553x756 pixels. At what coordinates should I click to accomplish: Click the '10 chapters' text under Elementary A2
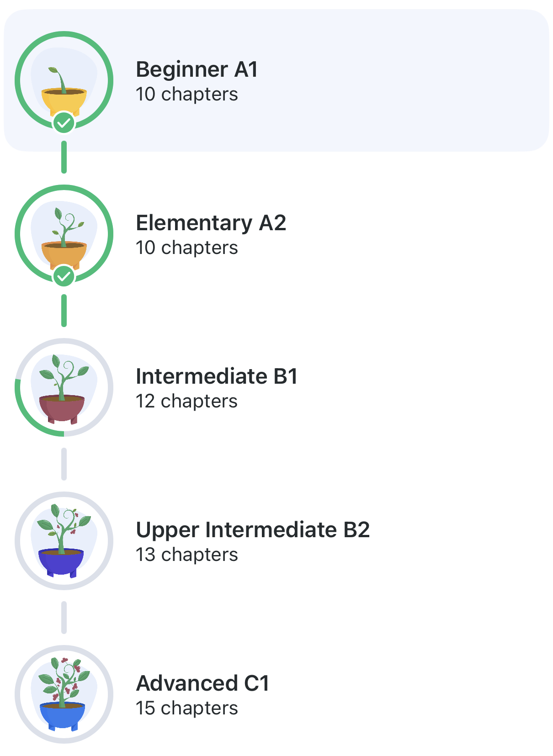tap(186, 248)
